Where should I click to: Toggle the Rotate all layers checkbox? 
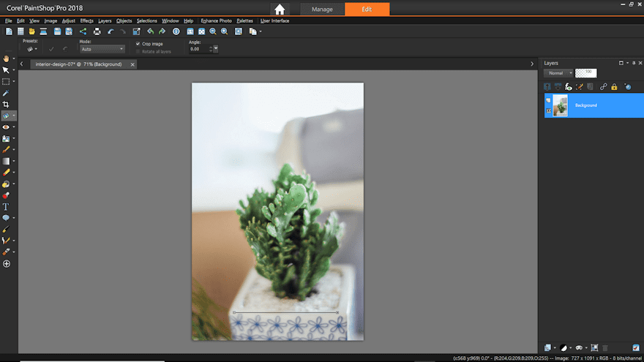(138, 51)
